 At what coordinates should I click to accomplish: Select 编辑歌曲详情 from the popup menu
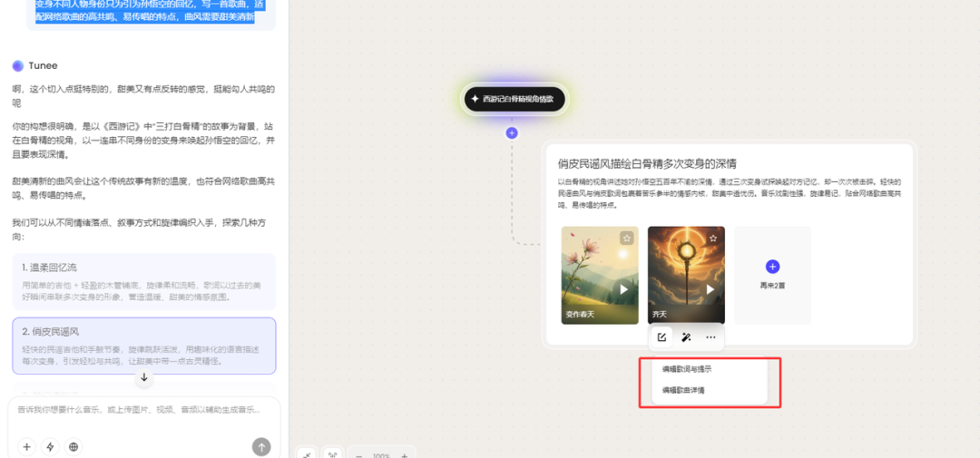coord(683,390)
